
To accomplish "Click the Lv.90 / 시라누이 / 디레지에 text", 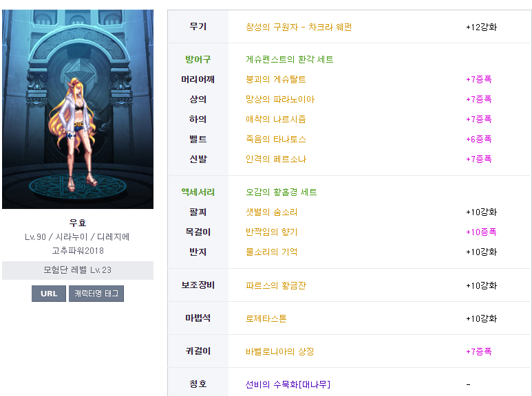I will point(77,236).
